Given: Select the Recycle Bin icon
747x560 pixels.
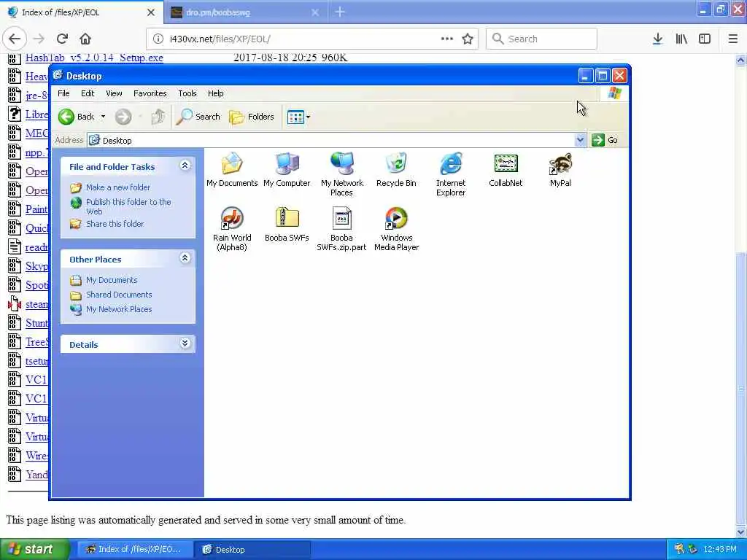Looking at the screenshot, I should (396, 170).
